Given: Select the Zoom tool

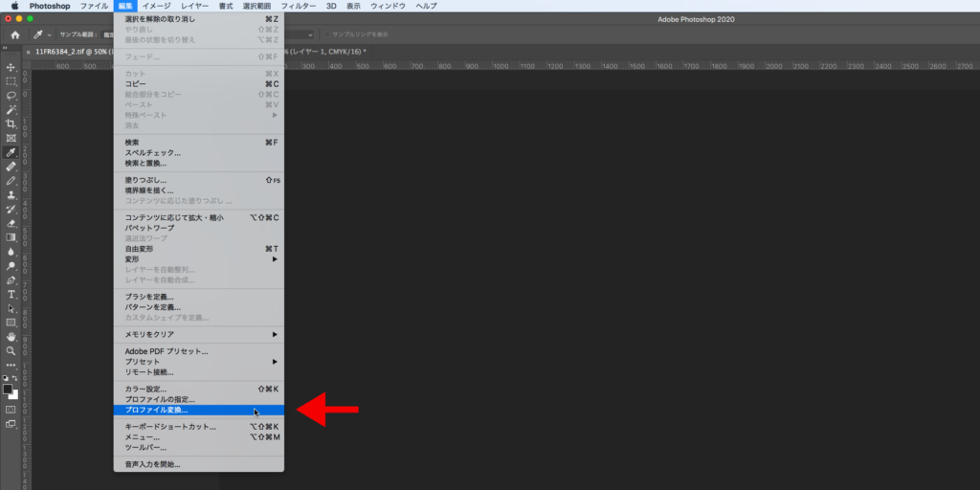Looking at the screenshot, I should point(11,351).
